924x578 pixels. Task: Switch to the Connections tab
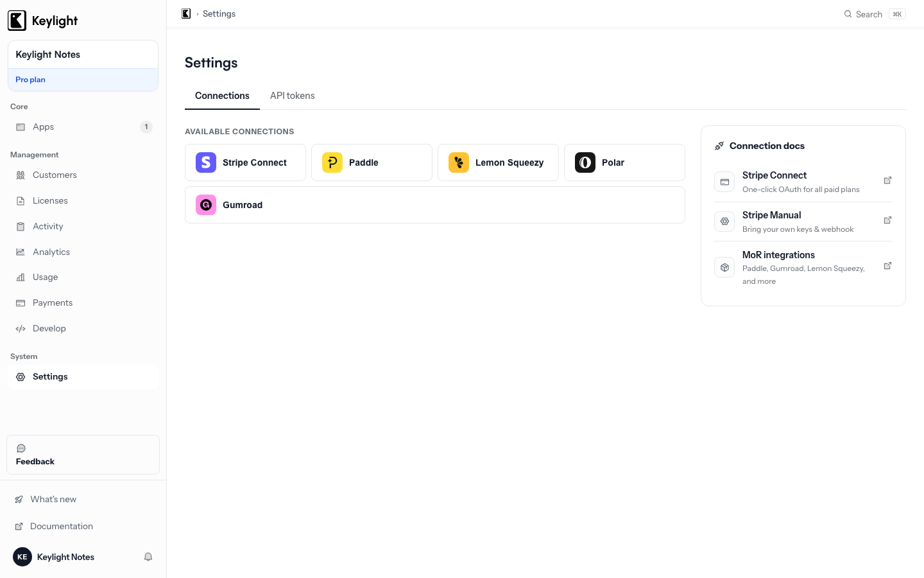click(222, 96)
